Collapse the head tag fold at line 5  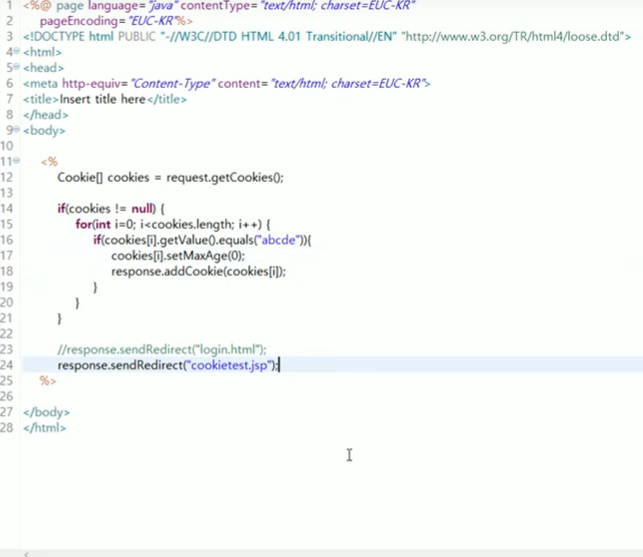(16, 66)
